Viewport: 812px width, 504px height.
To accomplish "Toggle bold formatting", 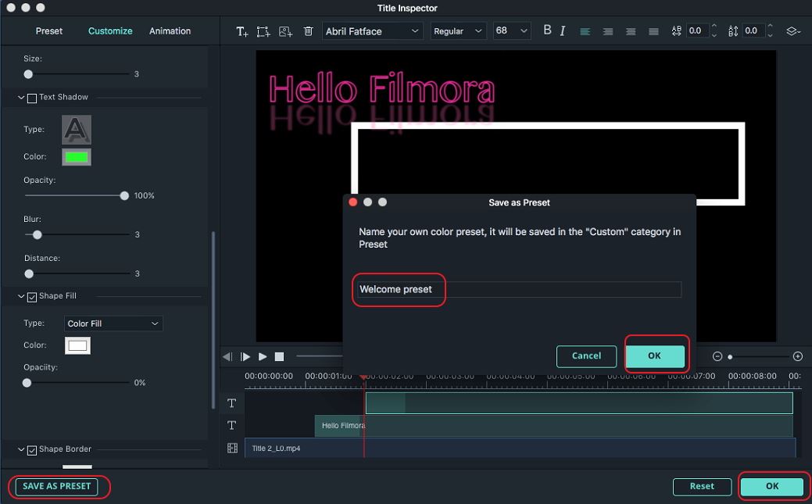I will 547,30.
